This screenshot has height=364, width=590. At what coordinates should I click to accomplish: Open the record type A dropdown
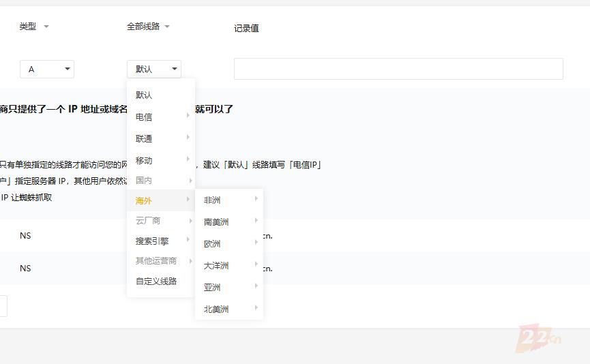(x=47, y=69)
